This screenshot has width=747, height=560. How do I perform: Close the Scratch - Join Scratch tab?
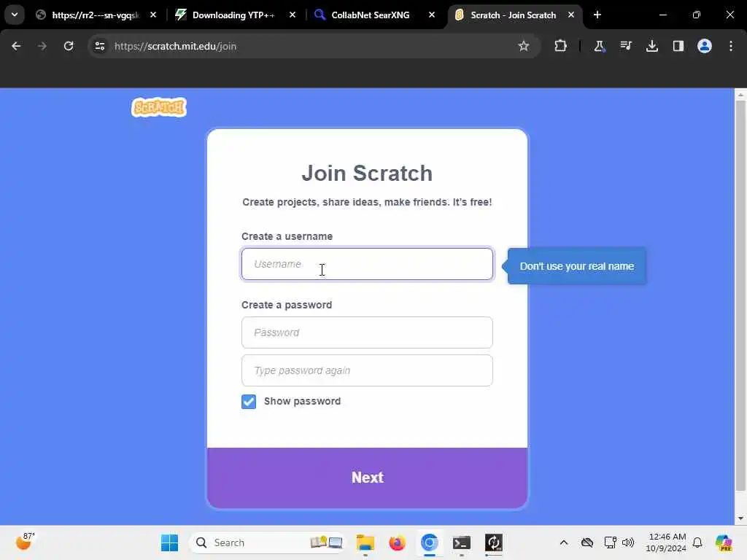570,15
